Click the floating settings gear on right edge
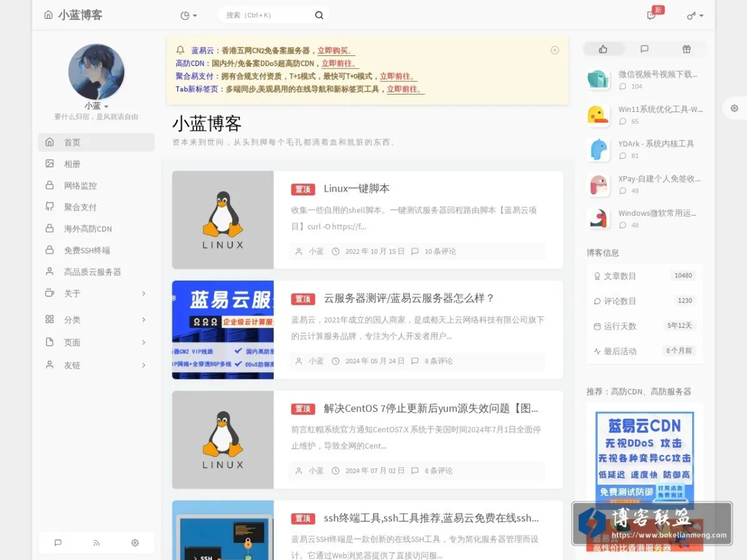Screen dimensions: 747x560 click(735, 108)
